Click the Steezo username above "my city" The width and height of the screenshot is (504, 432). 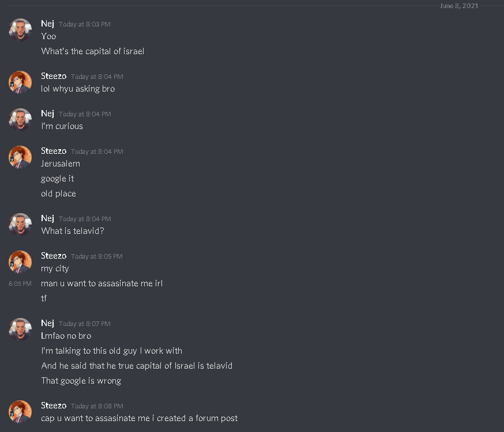coord(54,256)
